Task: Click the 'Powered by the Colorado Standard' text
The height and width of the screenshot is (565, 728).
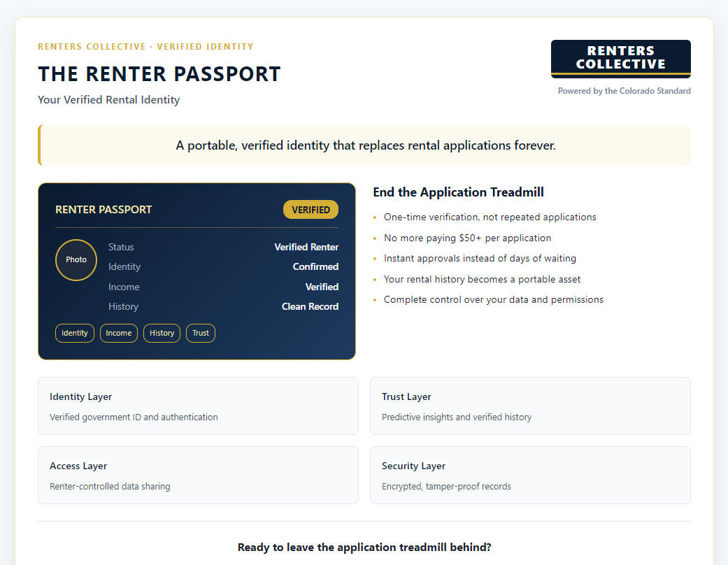Action: 624,91
